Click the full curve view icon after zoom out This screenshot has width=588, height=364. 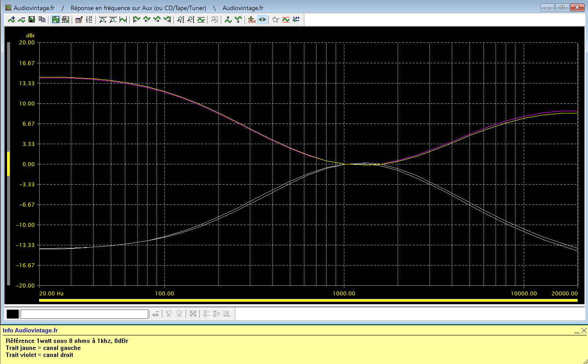point(123,19)
